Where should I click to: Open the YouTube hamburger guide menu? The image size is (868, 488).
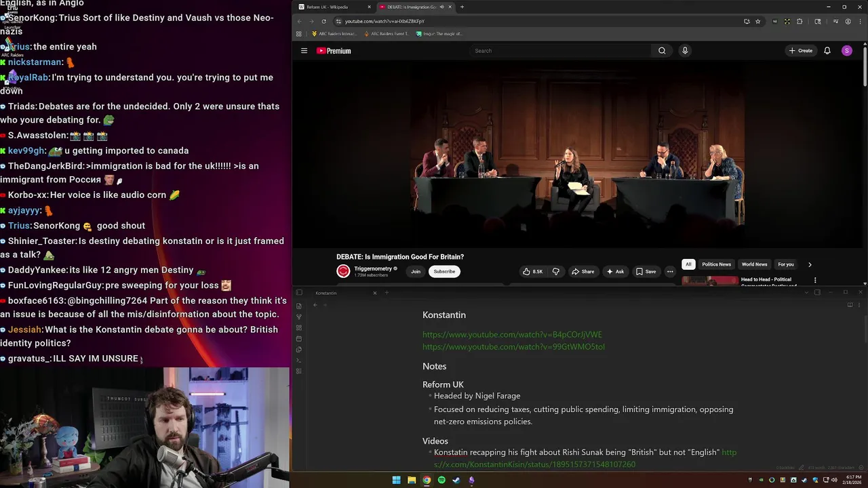304,51
